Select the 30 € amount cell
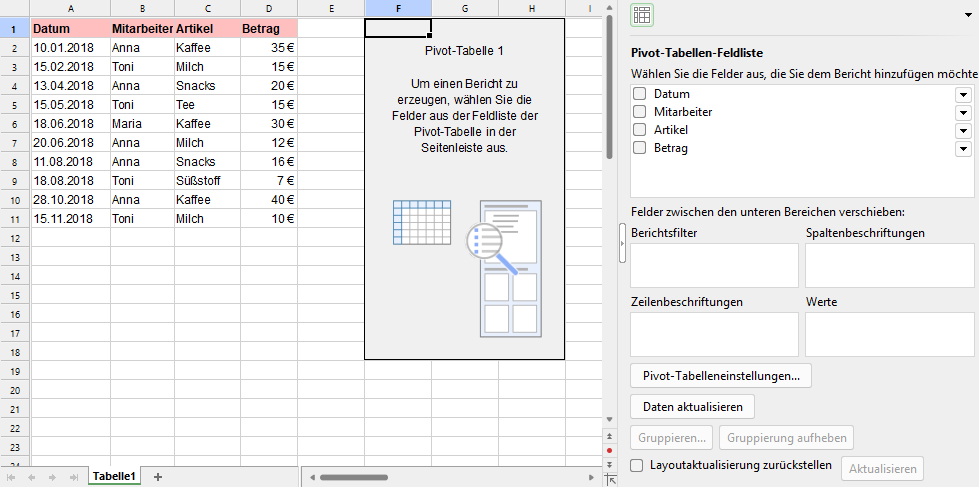 [269, 124]
